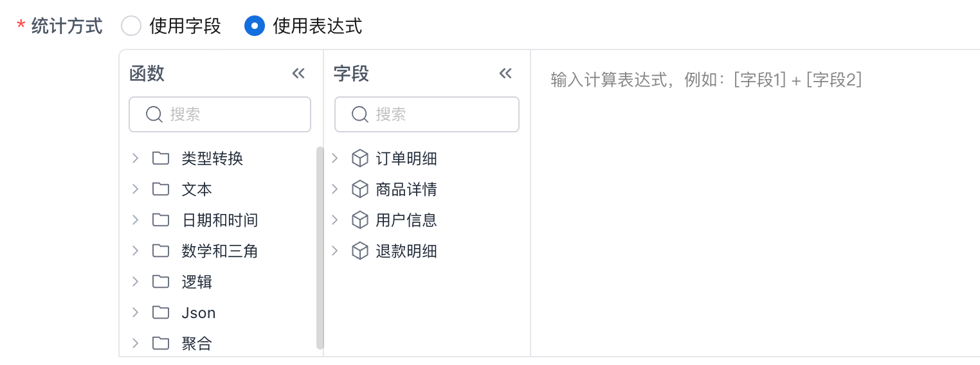The image size is (980, 365).
Task: Click the 用户信息 cube icon
Action: 360,220
